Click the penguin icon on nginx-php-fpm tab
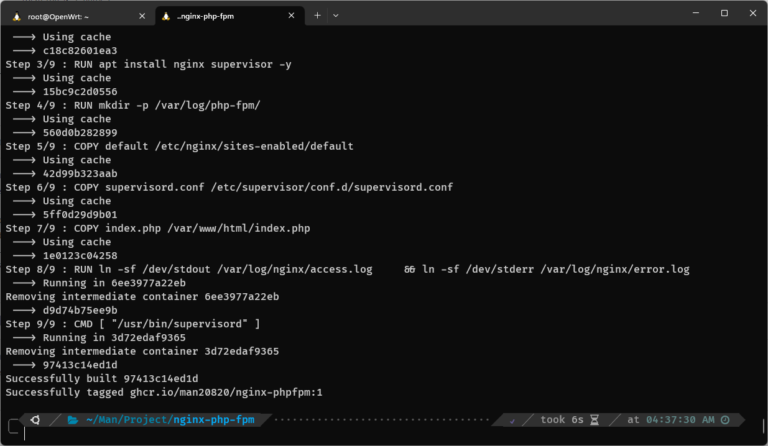Screen dimensions: 768x446 [166, 16]
